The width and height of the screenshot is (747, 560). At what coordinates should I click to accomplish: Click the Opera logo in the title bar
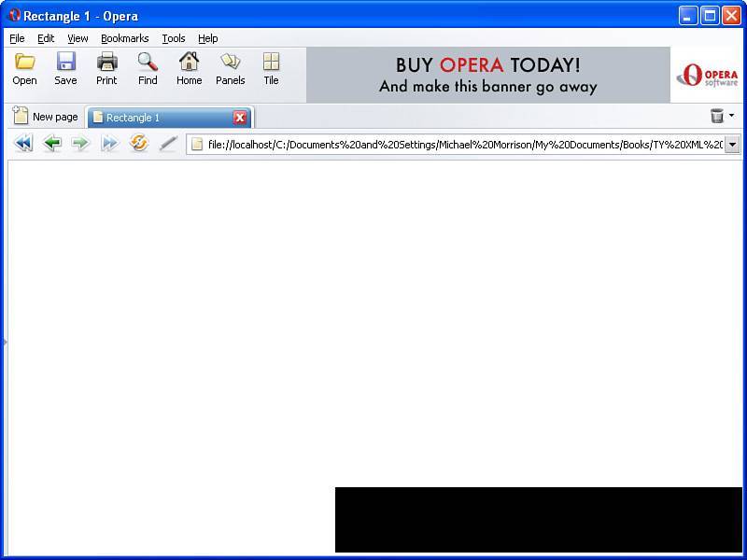[14, 15]
